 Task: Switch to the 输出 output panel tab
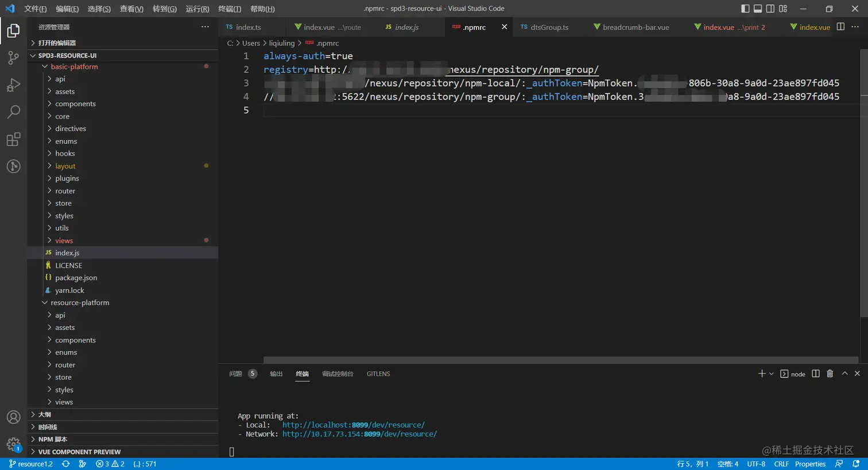(x=276, y=374)
